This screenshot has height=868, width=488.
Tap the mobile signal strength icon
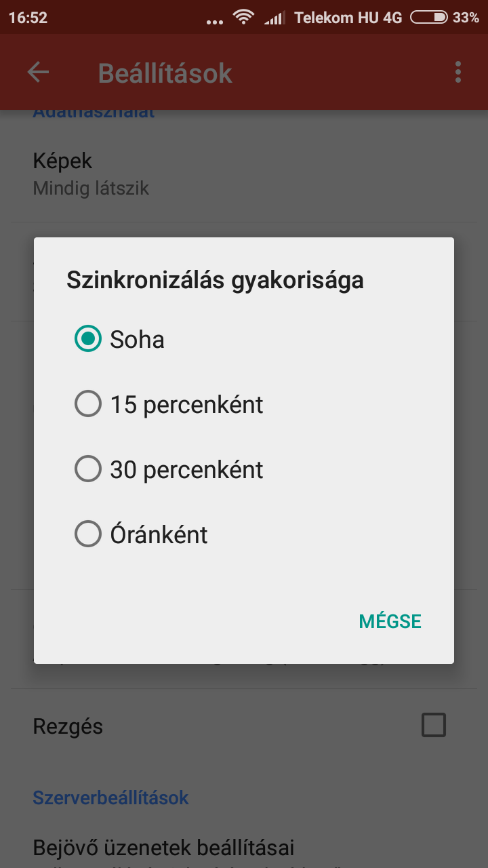click(x=274, y=18)
